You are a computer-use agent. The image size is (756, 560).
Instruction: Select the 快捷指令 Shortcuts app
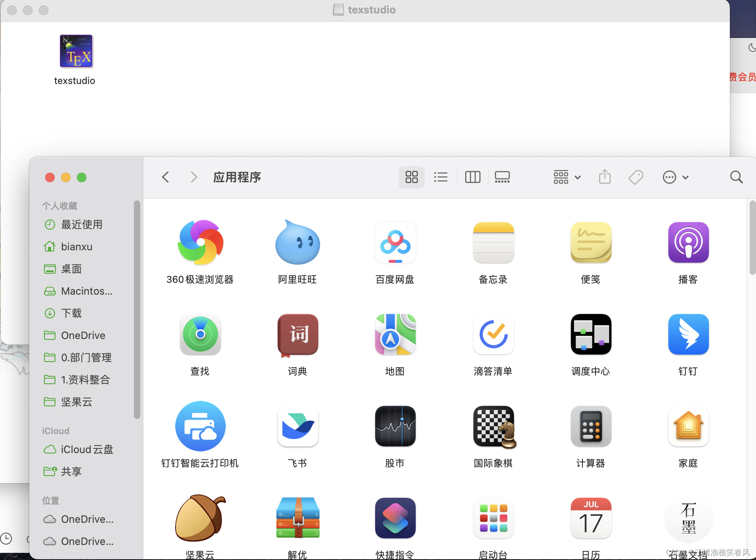395,518
